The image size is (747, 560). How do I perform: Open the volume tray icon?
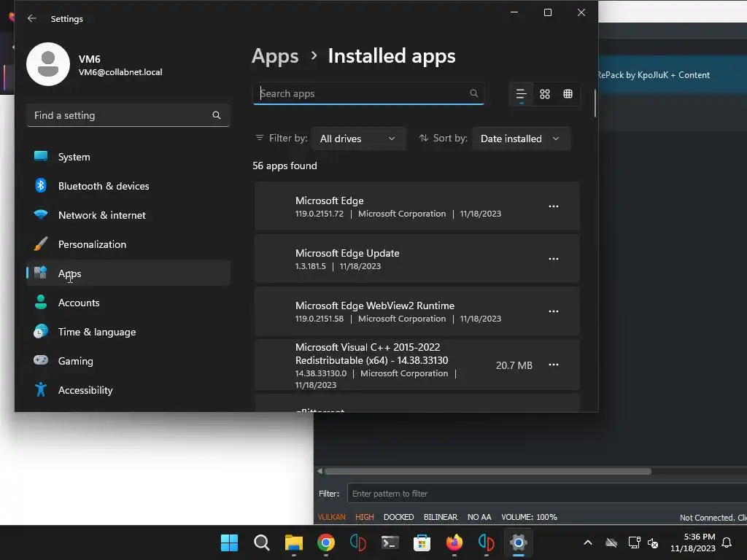pos(653,542)
